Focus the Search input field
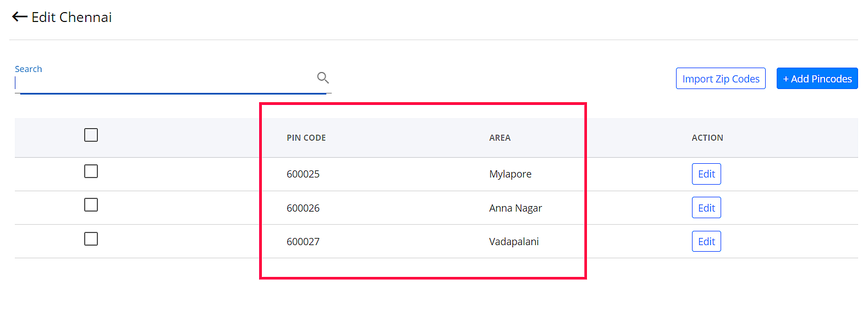 [x=165, y=83]
